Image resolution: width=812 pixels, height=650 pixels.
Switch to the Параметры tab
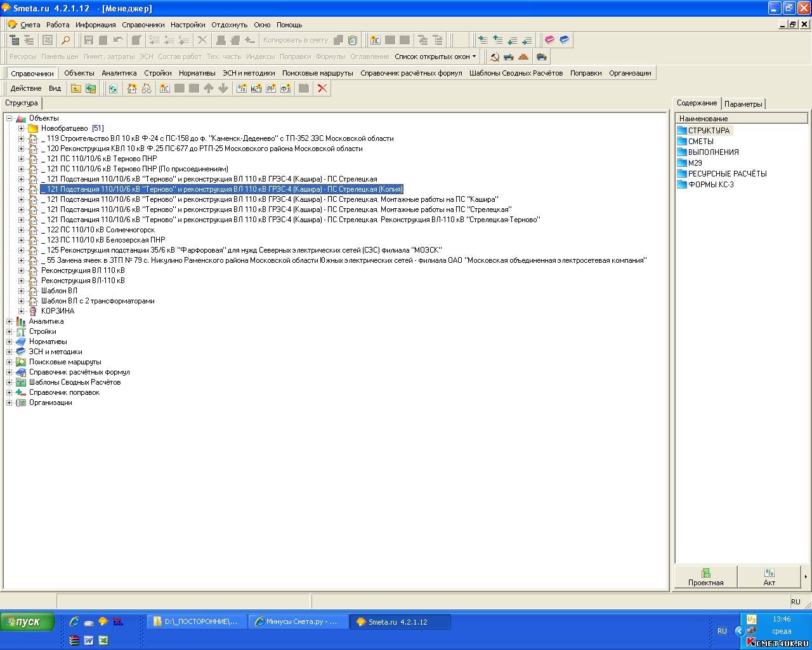click(743, 104)
